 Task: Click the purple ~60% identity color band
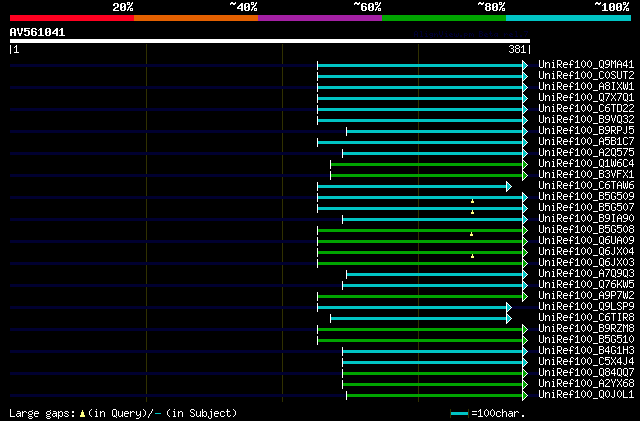pyautogui.click(x=320, y=18)
